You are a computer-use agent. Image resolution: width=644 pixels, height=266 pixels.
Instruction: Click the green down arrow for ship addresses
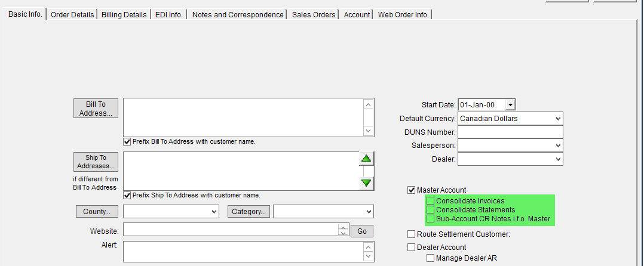tap(366, 183)
